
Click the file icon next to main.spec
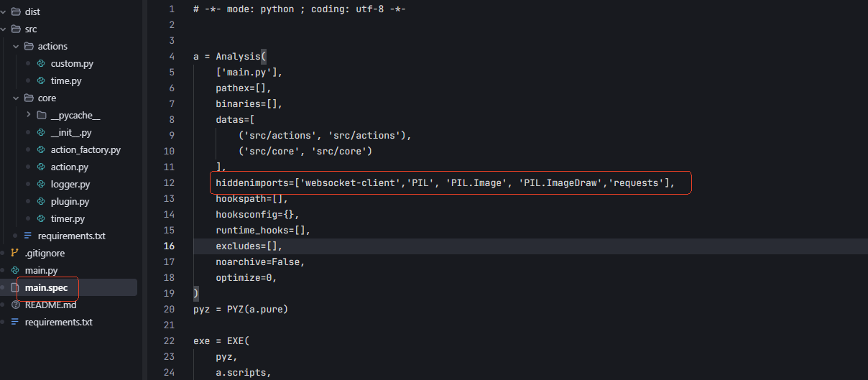15,287
